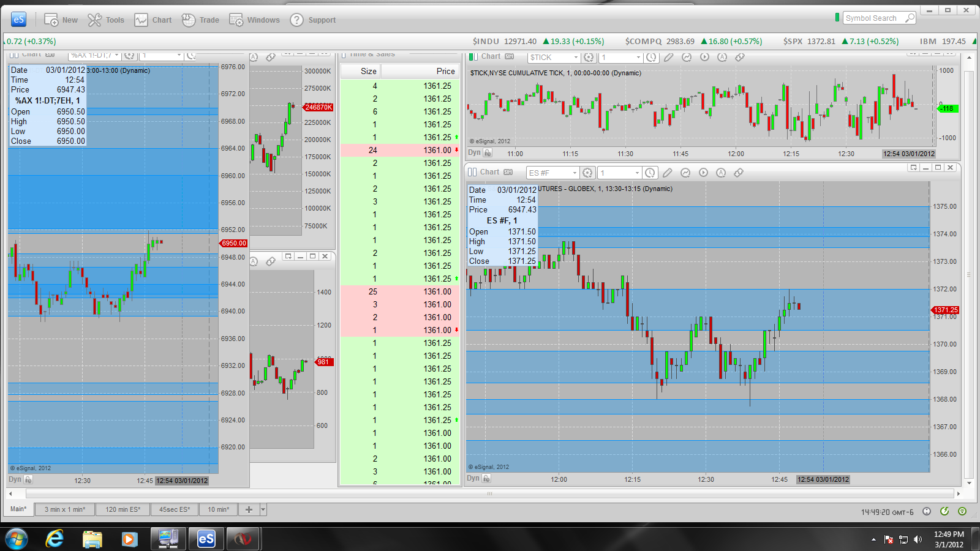Image resolution: width=980 pixels, height=551 pixels.
Task: Open the $TICK chart symbol settings gear
Action: (589, 57)
